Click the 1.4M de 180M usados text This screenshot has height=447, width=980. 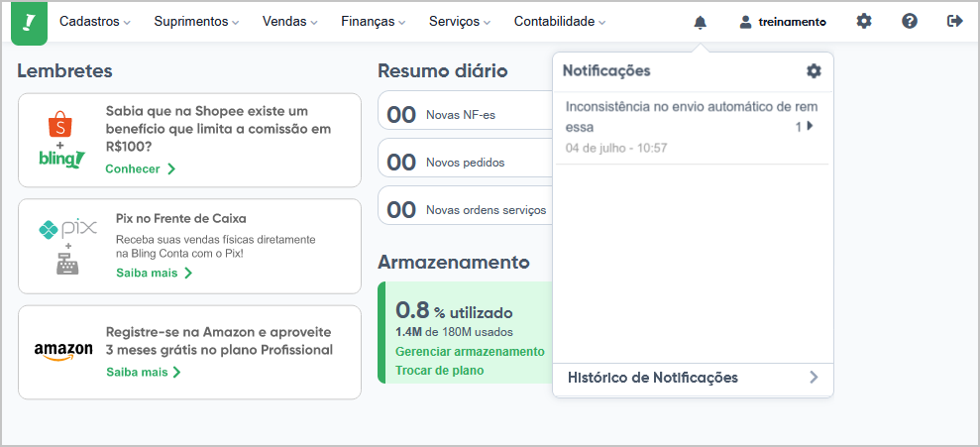pyautogui.click(x=454, y=332)
